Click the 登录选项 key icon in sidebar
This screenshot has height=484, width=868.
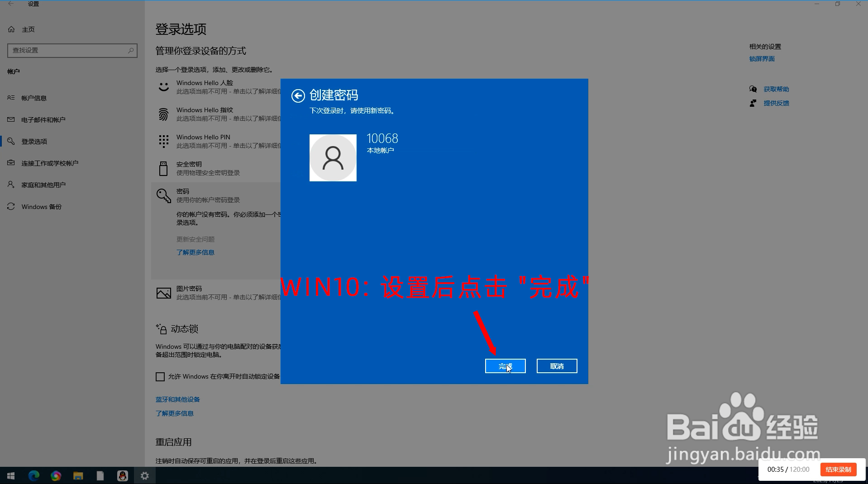pos(11,141)
